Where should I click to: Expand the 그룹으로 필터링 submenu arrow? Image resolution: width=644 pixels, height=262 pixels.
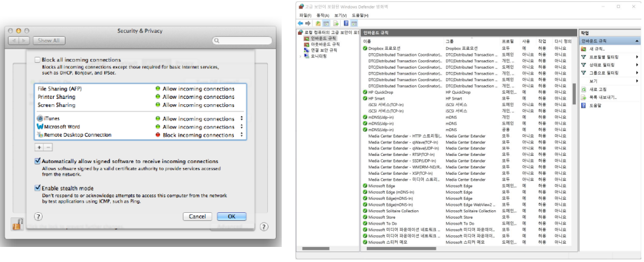[637, 73]
